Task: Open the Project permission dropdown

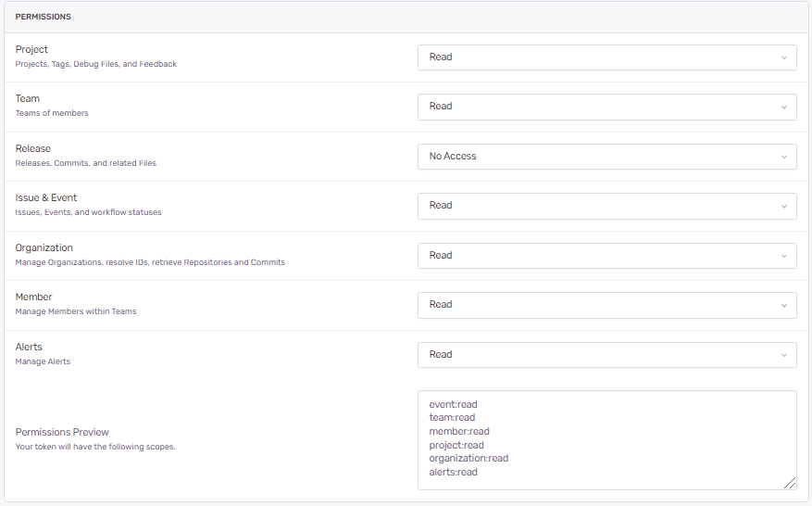Action: click(607, 57)
